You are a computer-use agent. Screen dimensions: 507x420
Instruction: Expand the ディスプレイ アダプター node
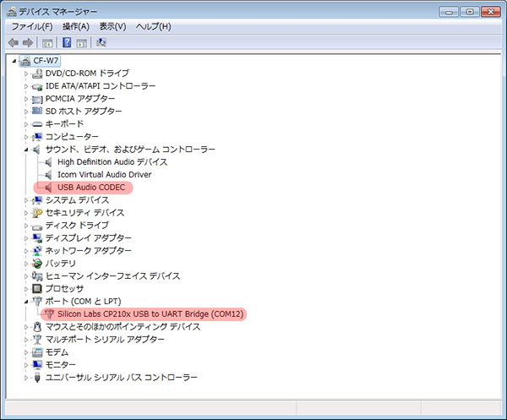click(x=26, y=238)
